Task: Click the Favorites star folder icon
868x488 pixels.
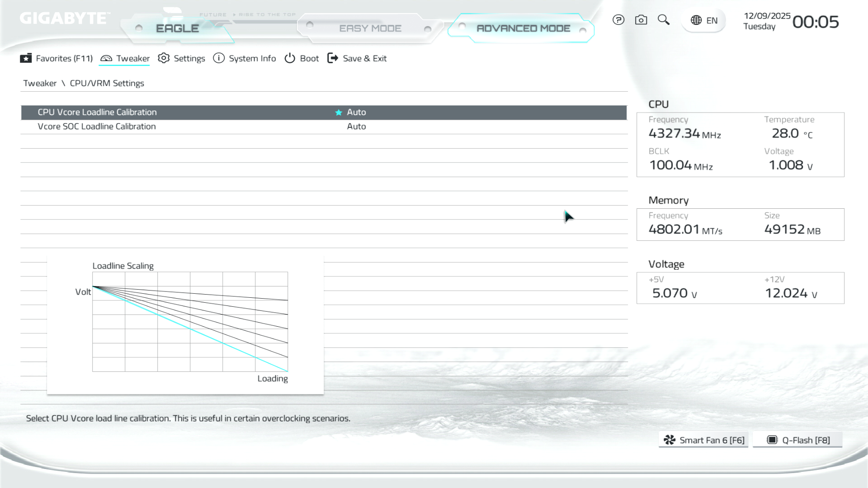Action: (x=26, y=58)
